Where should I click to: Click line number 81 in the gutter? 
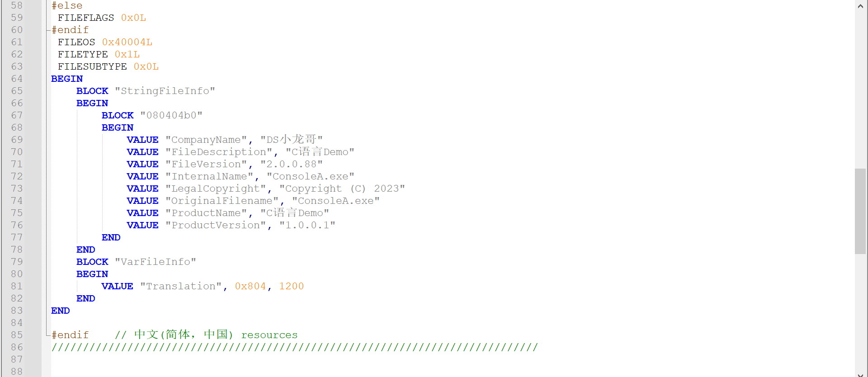[x=17, y=286]
